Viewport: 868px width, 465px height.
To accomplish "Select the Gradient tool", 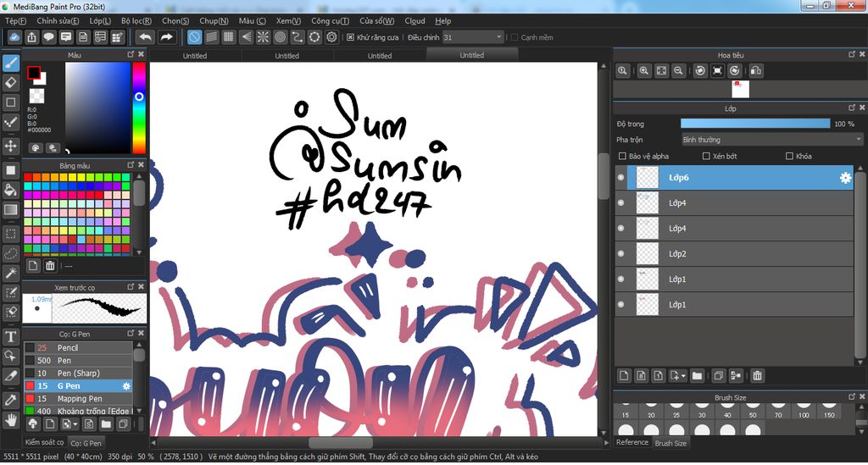I will (10, 210).
